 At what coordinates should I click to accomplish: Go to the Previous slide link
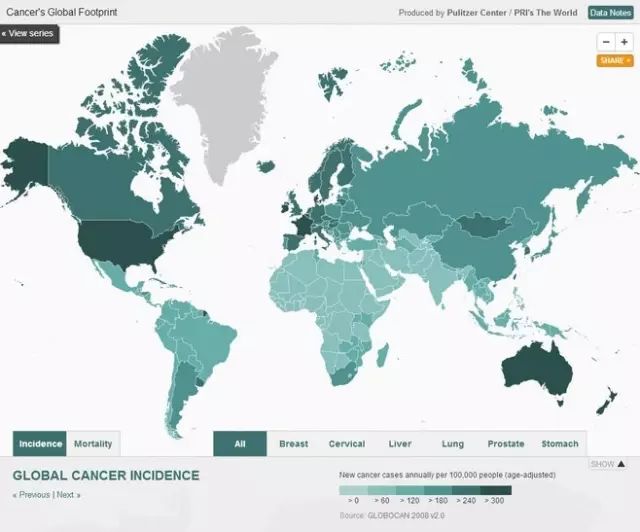(32, 495)
